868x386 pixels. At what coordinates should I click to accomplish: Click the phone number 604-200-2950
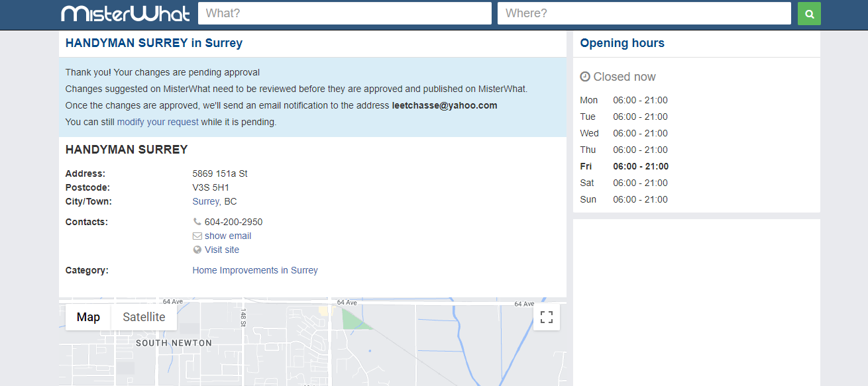233,222
